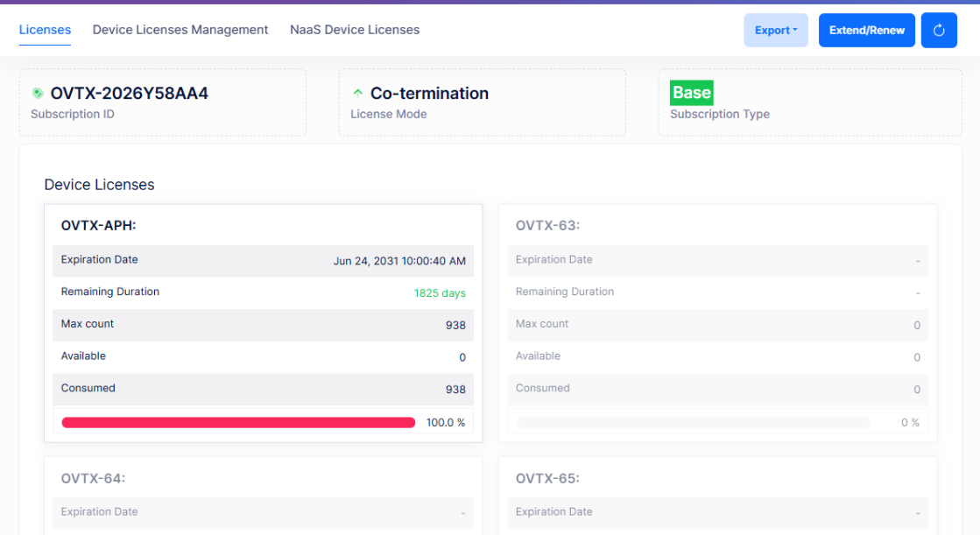This screenshot has width=980, height=535.
Task: Click the Max count label in OVTX-63
Action: pos(542,324)
